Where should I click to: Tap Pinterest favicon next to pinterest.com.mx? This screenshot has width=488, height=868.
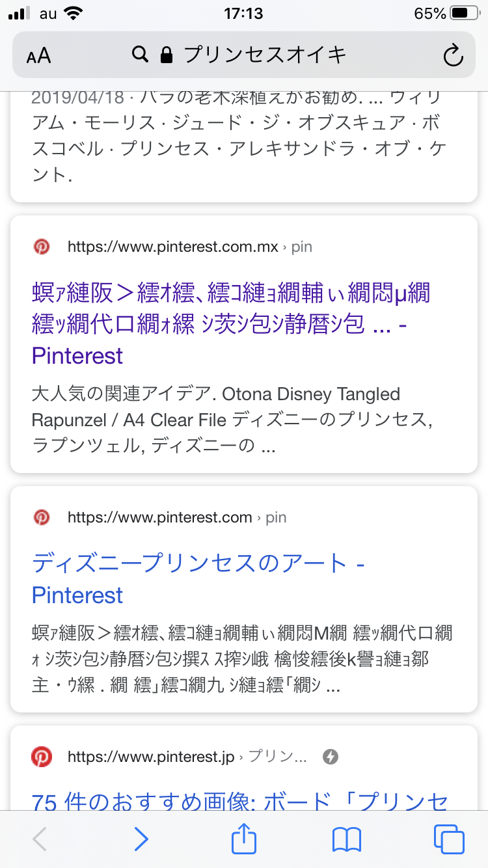pos(42,247)
